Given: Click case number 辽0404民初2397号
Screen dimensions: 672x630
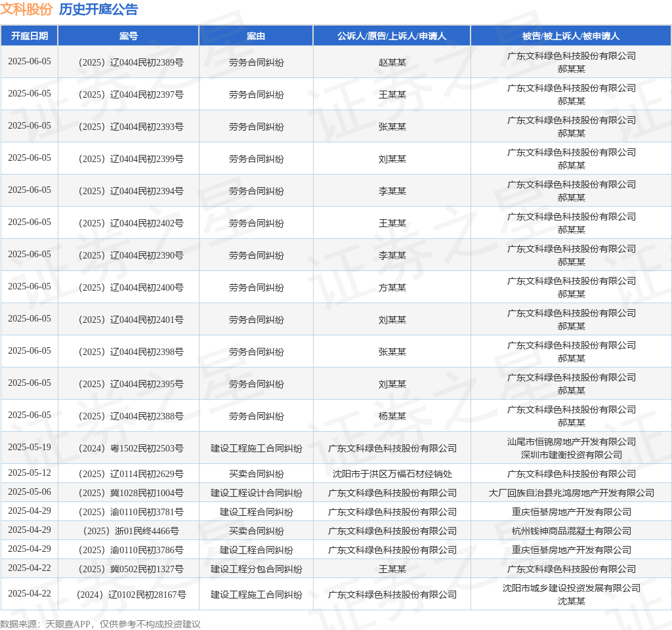Looking at the screenshot, I should [x=131, y=94].
